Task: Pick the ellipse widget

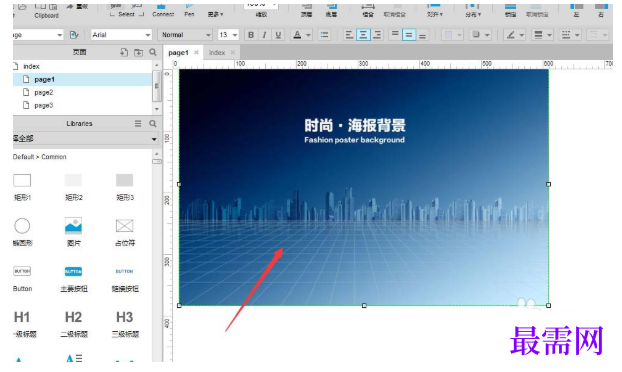Action: pyautogui.click(x=22, y=232)
